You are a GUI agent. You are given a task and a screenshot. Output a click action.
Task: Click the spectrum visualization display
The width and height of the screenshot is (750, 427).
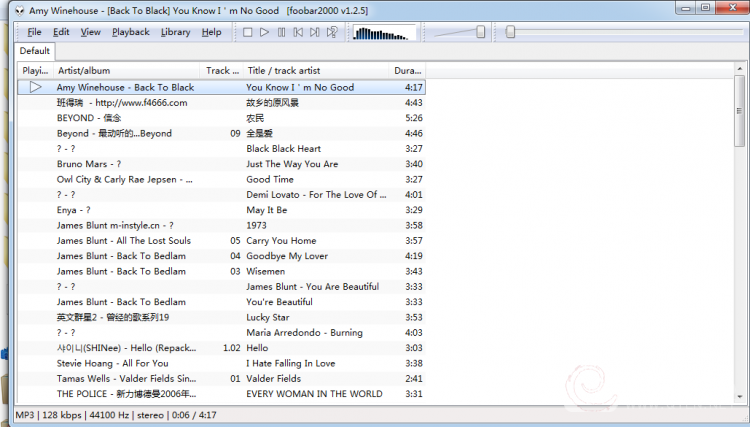point(384,33)
